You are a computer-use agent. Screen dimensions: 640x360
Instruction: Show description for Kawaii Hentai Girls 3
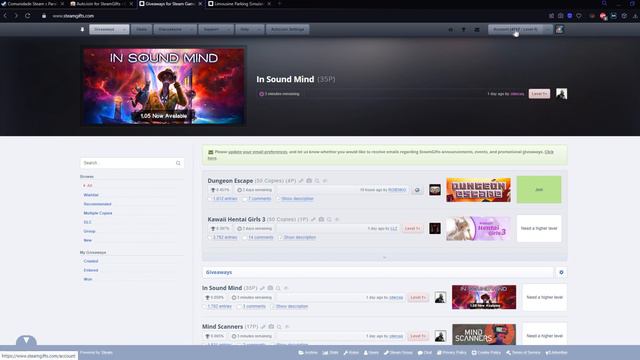300,238
